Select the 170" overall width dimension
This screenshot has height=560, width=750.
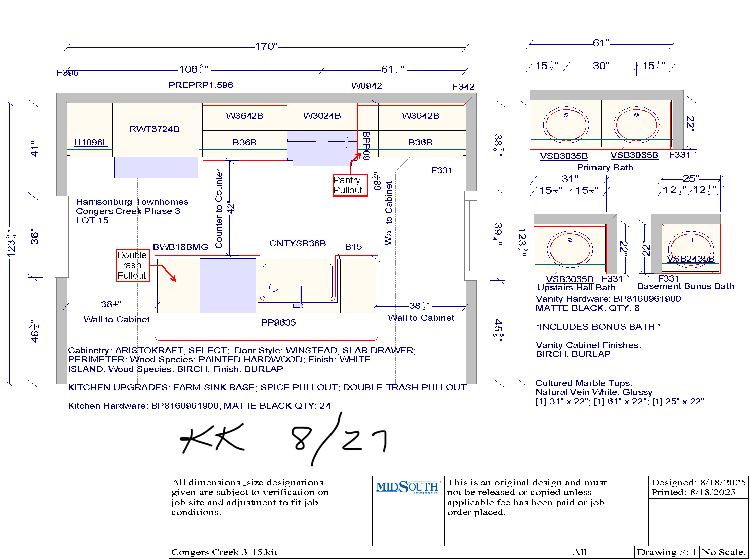pos(266,46)
